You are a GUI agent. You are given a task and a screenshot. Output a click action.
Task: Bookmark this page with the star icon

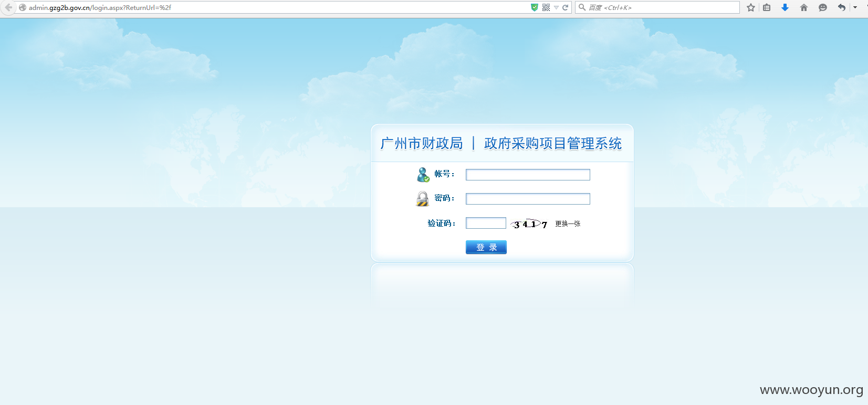(x=751, y=7)
